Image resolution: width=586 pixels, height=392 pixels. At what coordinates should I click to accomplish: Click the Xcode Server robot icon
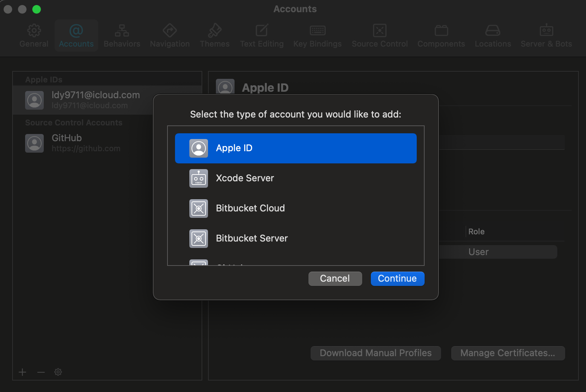(199, 178)
